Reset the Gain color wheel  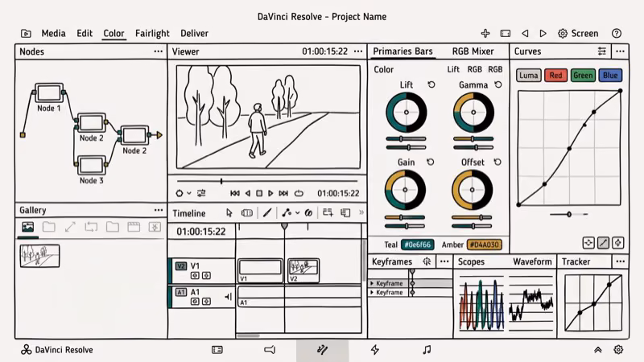[431, 162]
